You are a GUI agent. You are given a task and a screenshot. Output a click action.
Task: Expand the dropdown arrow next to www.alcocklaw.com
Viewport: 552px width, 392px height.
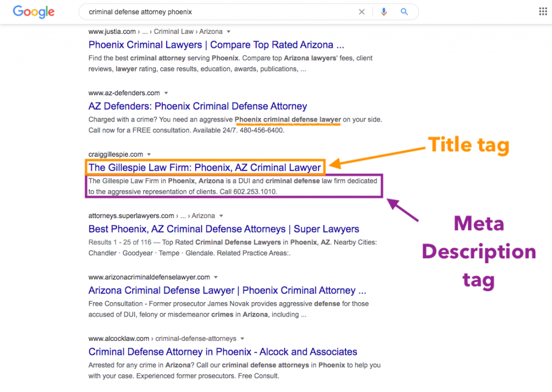click(x=242, y=339)
